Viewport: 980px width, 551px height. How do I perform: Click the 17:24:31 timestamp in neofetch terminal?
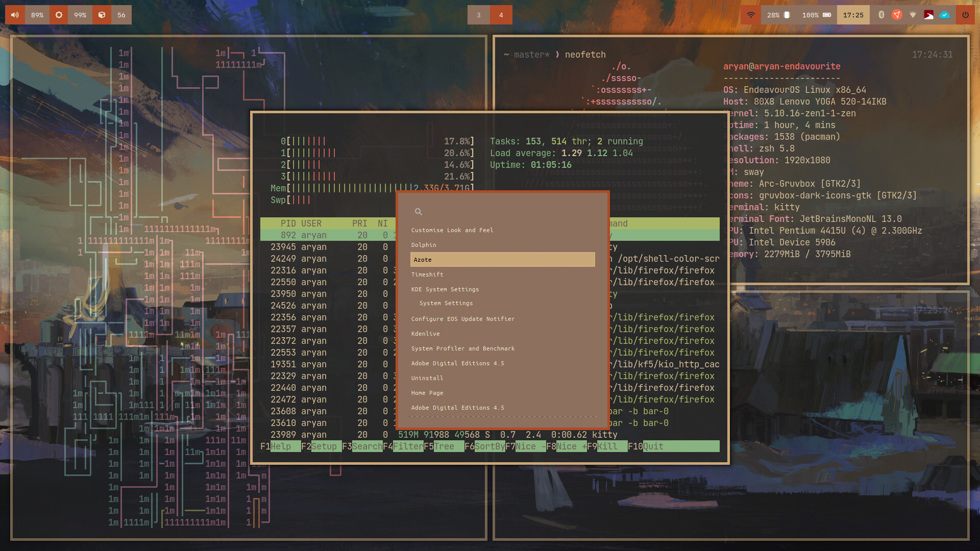(933, 55)
